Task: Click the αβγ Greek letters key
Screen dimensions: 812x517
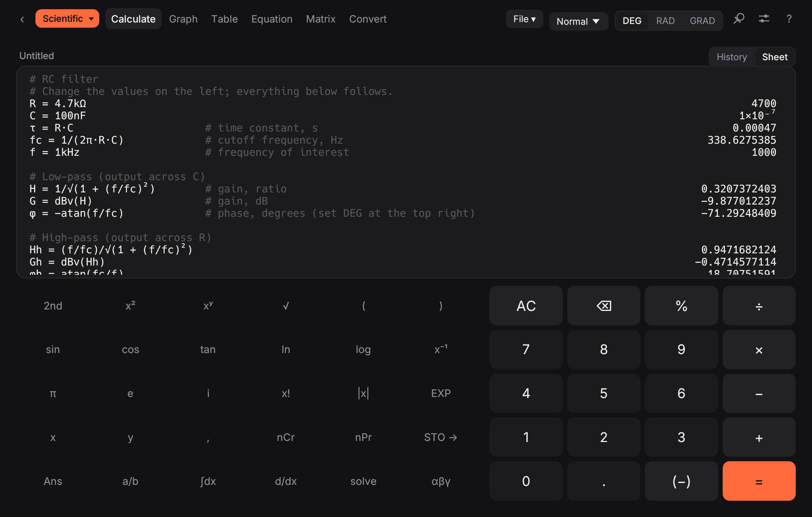Action: [x=441, y=481]
